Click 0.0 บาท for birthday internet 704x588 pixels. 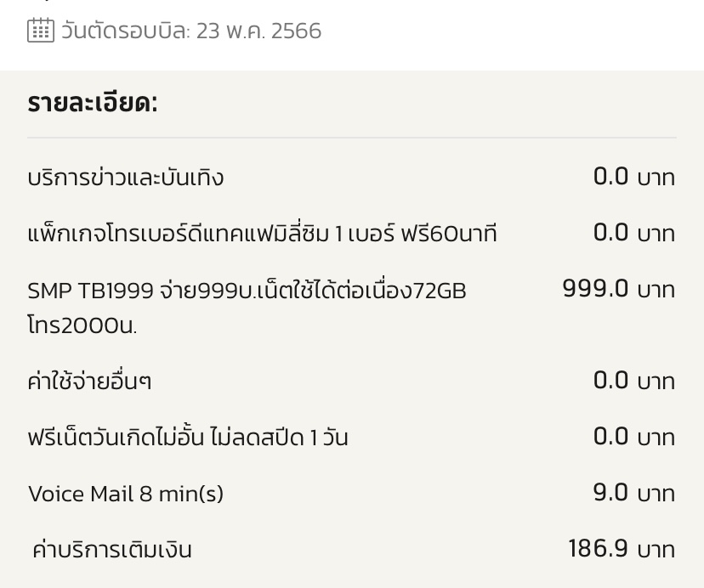click(x=634, y=437)
